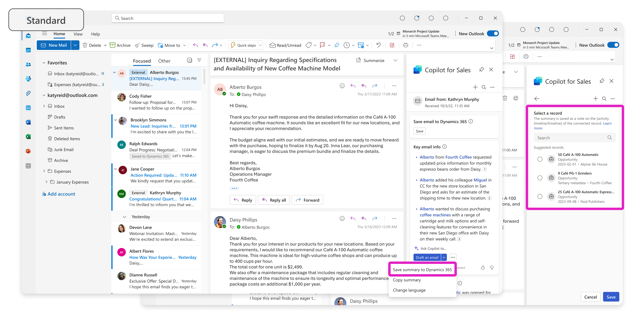Viewport: 644px width, 325px height.
Task: Open the Calendar icon in the left rail
Action: [28, 50]
